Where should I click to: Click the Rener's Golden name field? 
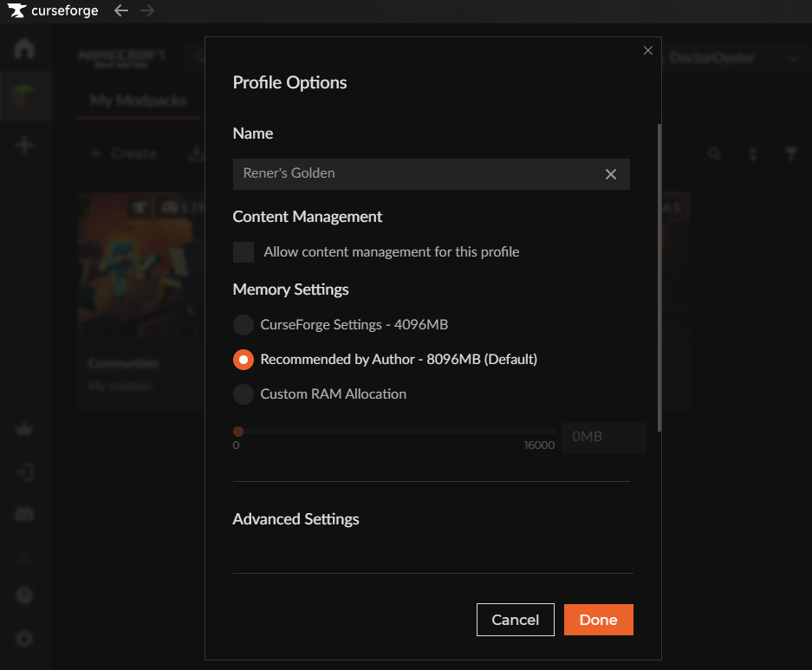click(431, 174)
